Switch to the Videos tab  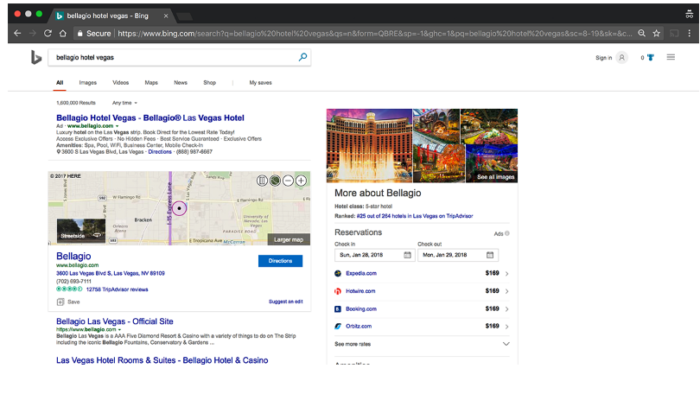pos(121,83)
